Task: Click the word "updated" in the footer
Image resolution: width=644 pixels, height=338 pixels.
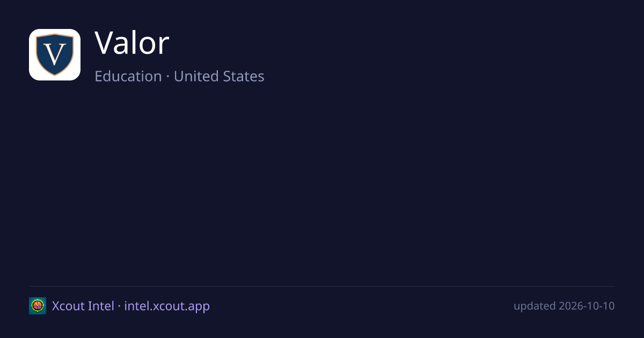Action: coord(535,306)
